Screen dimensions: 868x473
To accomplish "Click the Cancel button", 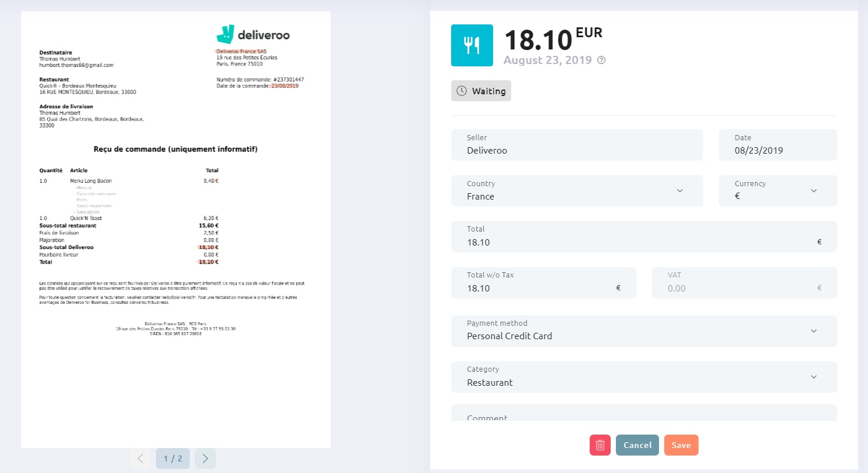I will [637, 445].
